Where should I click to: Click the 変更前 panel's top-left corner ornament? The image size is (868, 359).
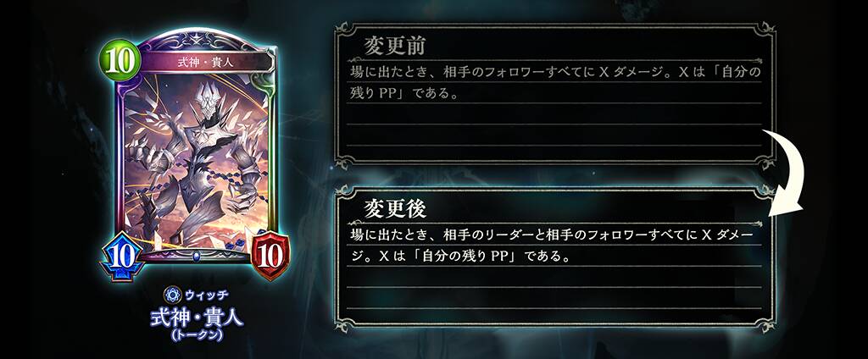click(345, 31)
